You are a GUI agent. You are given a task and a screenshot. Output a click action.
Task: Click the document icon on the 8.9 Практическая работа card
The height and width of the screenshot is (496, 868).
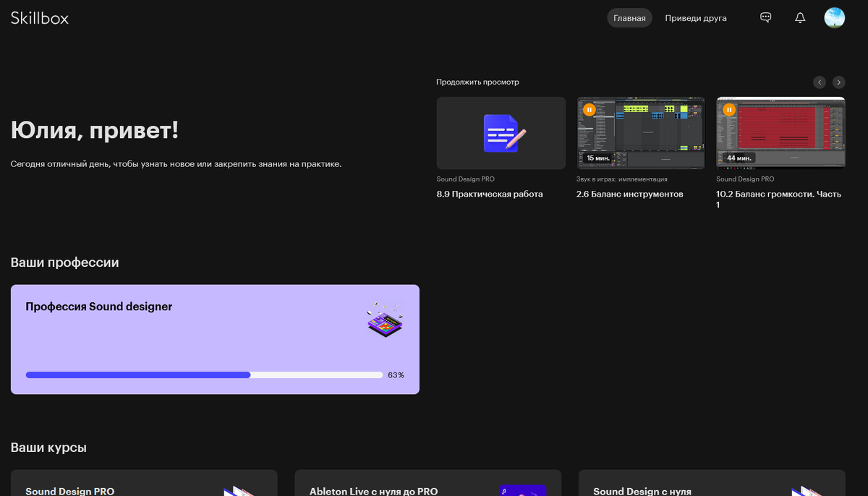tap(501, 133)
